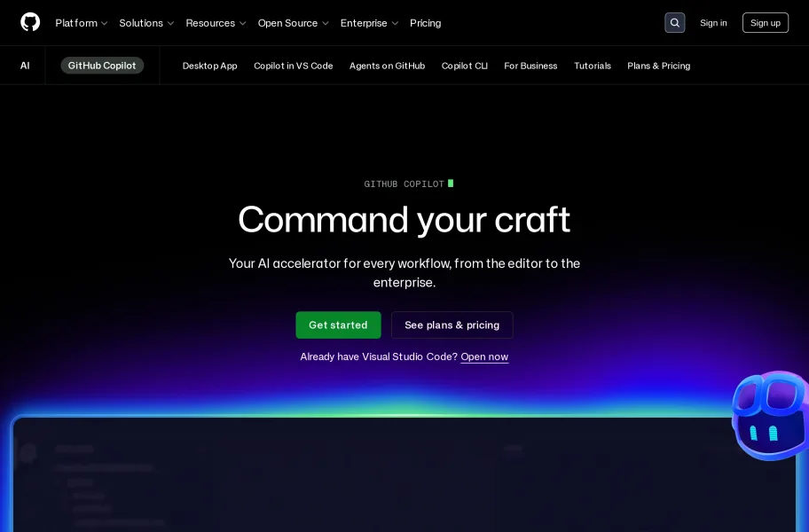Select the GitHub Copilot pill tab
809x532 pixels.
[102, 66]
